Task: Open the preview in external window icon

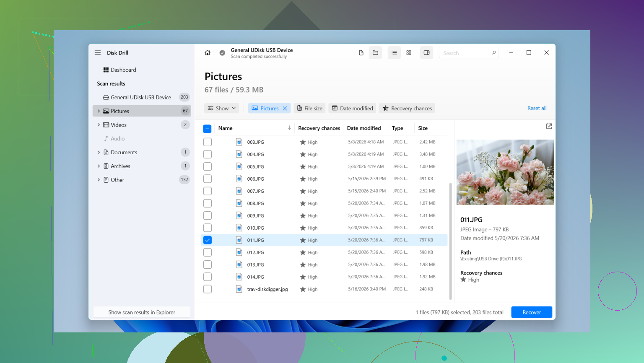Action: [549, 126]
